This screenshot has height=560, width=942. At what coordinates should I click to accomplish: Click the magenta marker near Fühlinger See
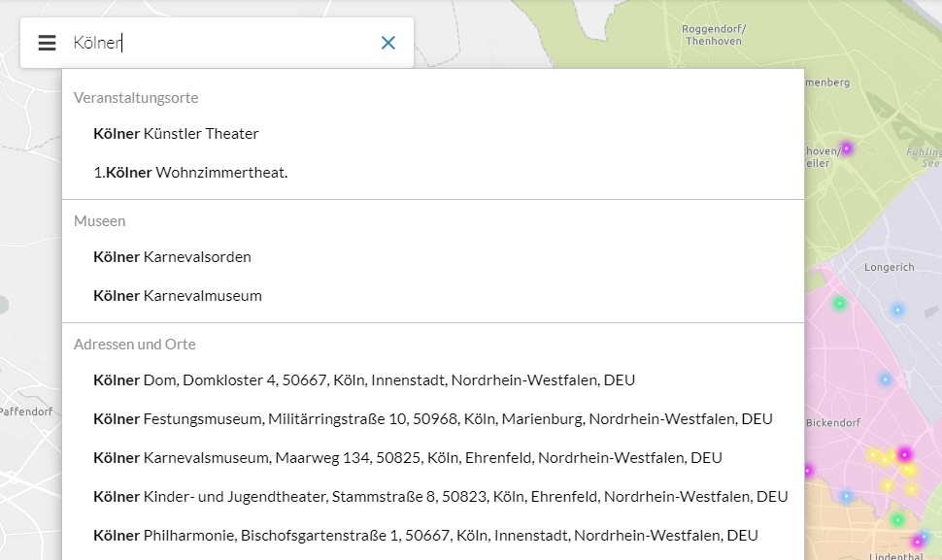846,148
